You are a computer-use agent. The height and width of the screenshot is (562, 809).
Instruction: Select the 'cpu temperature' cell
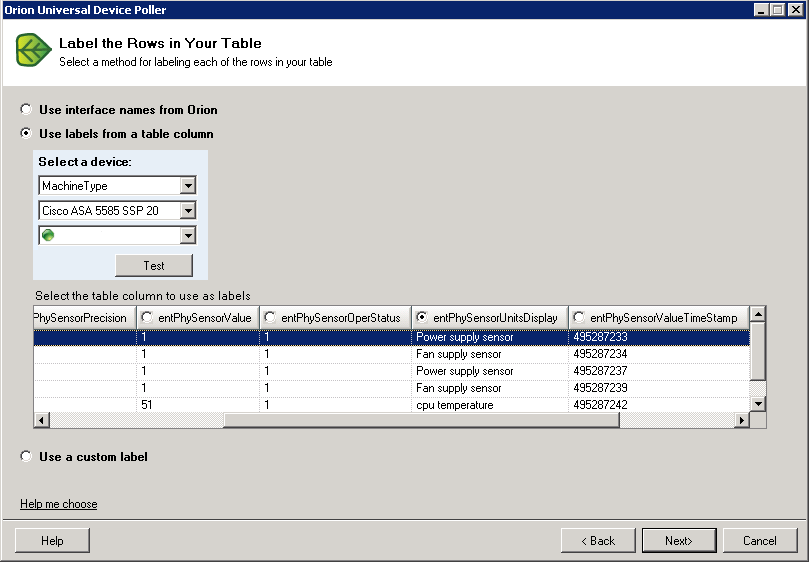coord(490,405)
